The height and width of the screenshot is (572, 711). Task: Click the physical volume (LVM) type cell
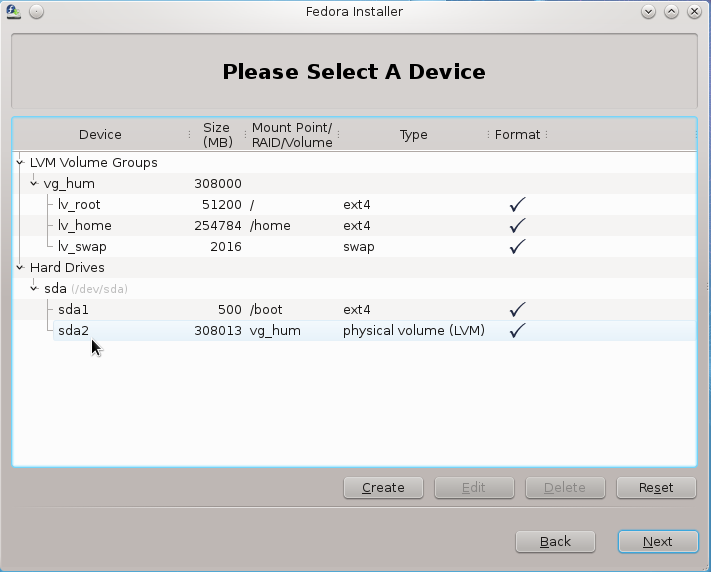pos(414,330)
